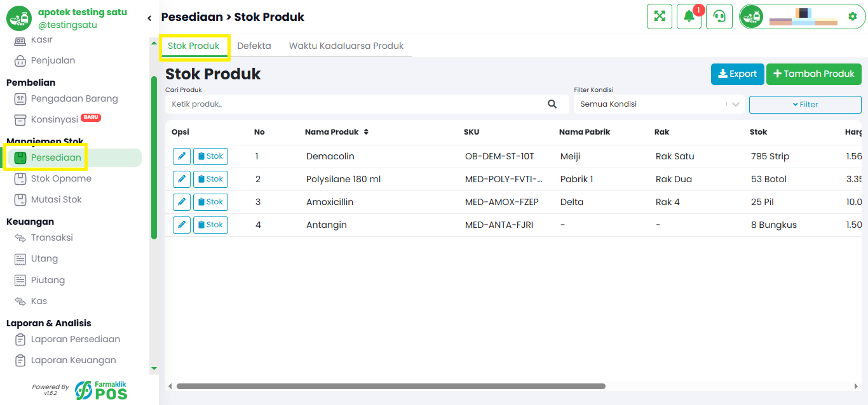Open the Kasir menu in sidebar

pyautogui.click(x=42, y=40)
